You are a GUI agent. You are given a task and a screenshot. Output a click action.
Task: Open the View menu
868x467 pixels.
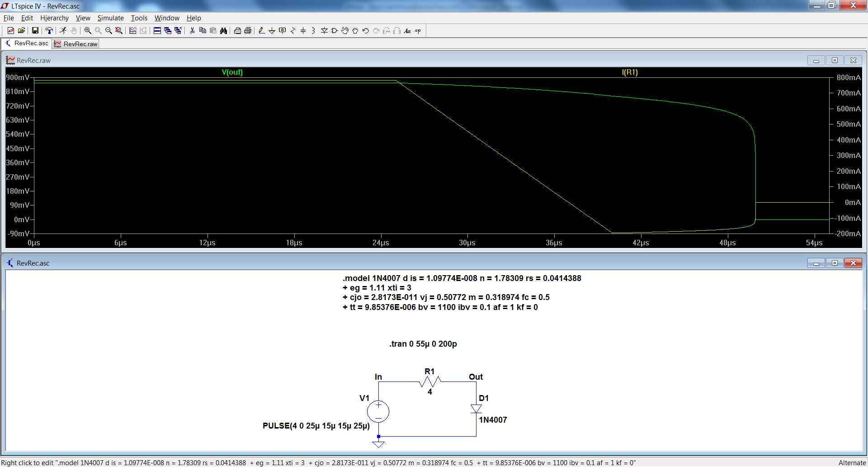click(83, 18)
